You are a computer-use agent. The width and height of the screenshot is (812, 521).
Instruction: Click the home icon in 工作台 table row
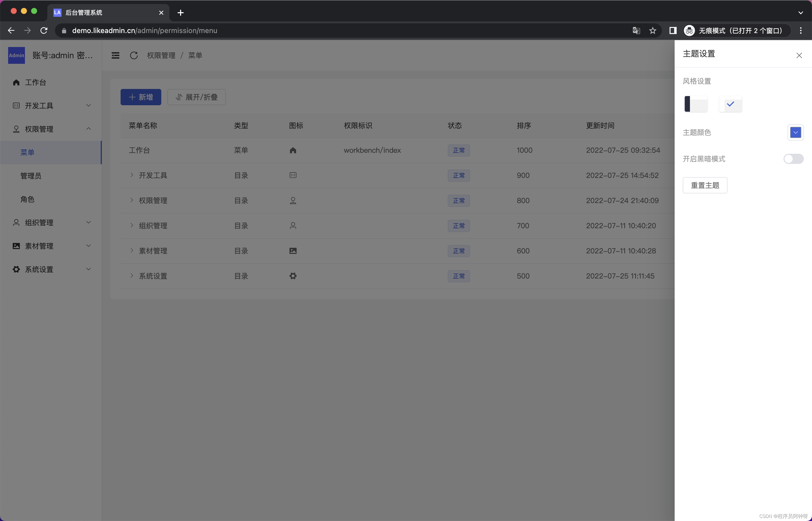coord(293,150)
